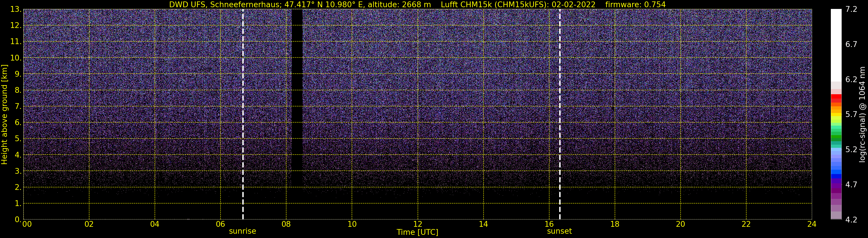Click the time axis tick label '20'

pos(680,224)
